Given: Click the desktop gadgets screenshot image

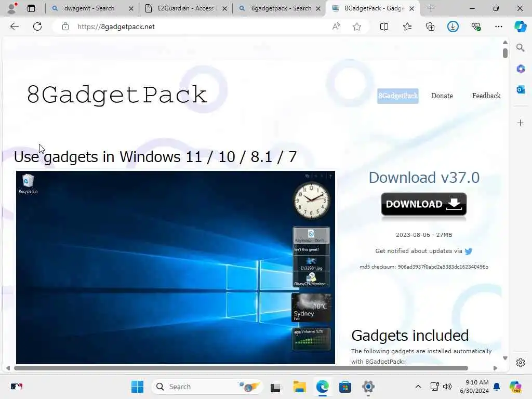Looking at the screenshot, I should tap(176, 268).
